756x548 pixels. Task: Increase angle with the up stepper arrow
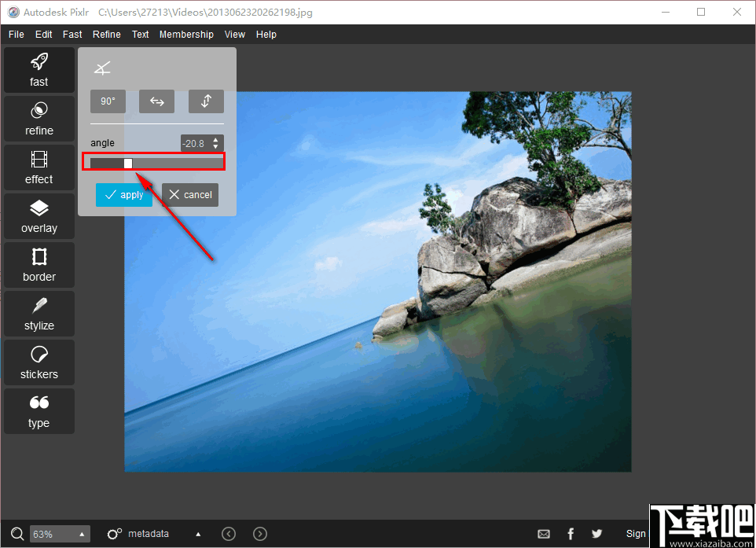click(x=215, y=140)
